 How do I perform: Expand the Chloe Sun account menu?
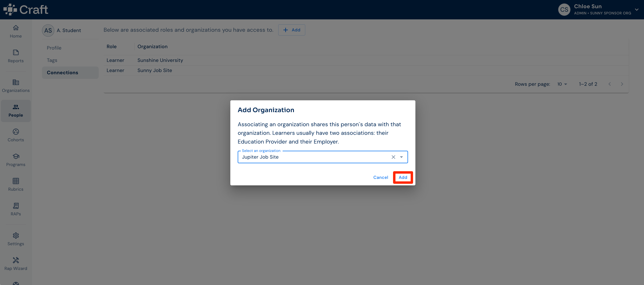pyautogui.click(x=636, y=9)
